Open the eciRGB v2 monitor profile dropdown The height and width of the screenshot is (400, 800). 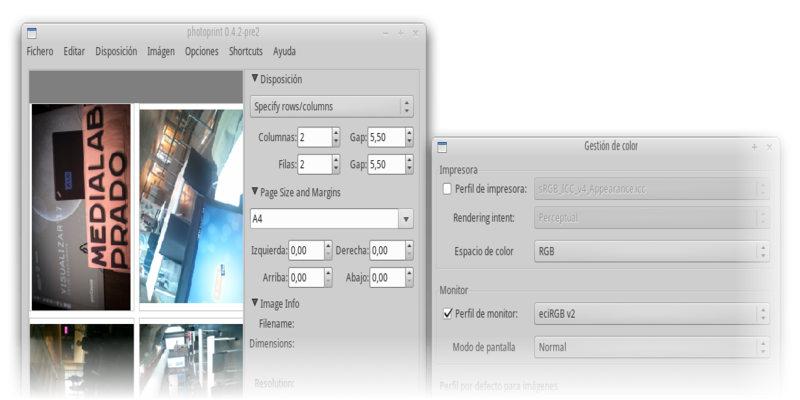[652, 314]
